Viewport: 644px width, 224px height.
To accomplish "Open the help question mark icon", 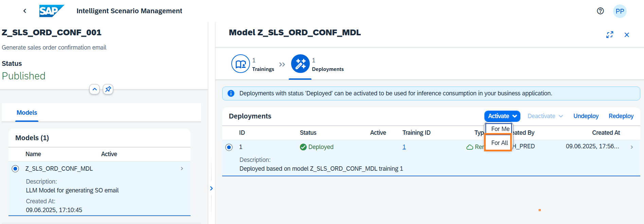I will [600, 11].
